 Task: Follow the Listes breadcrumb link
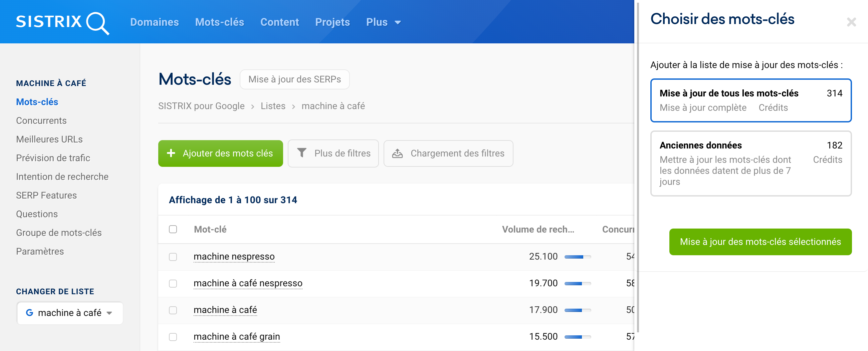273,106
